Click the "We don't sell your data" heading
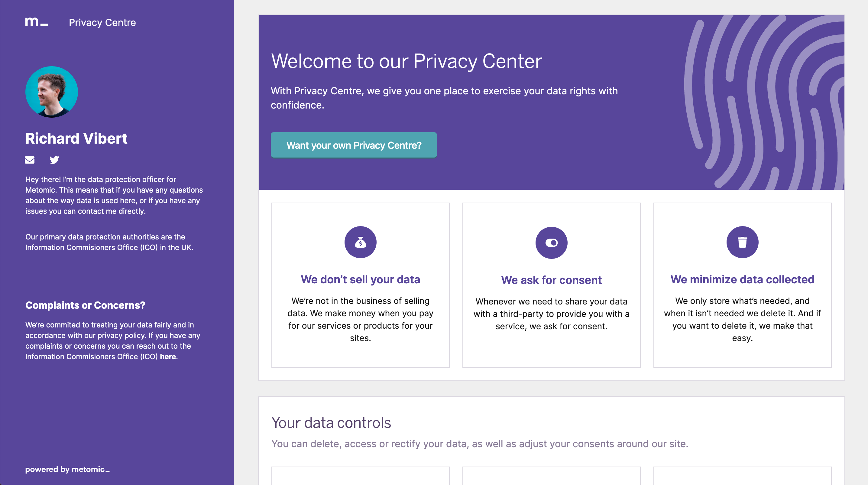 360,279
